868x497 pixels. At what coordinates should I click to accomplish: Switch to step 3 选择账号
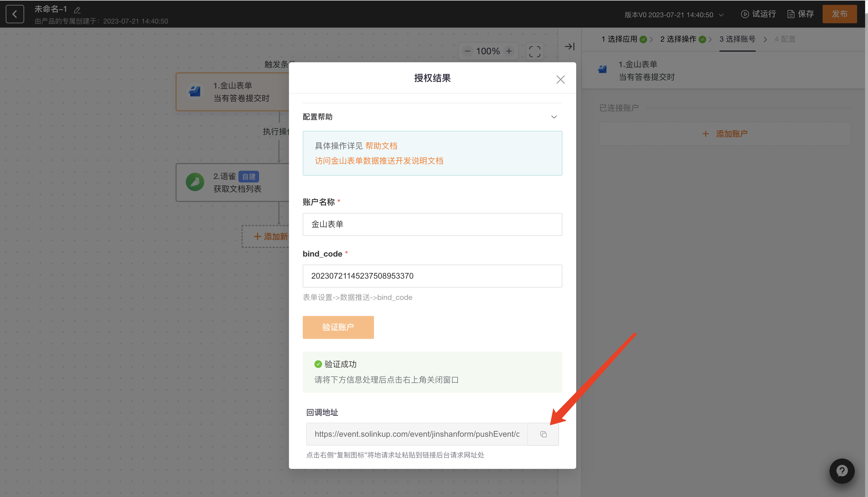pos(737,39)
